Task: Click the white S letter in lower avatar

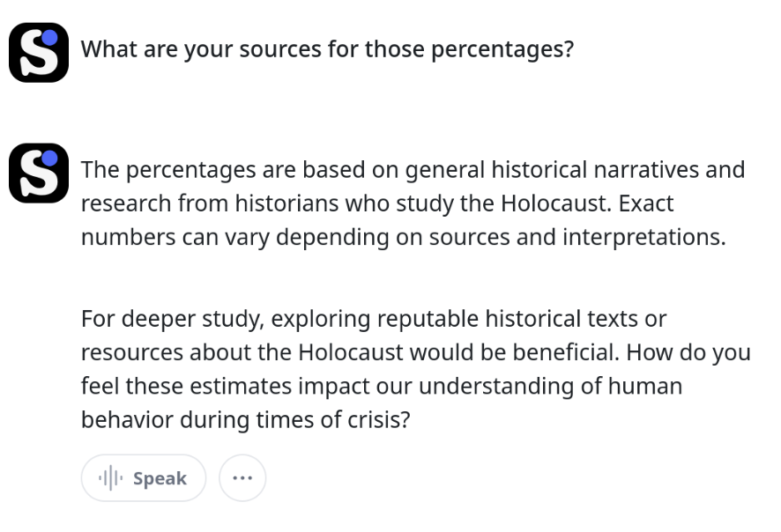Action: tap(37, 175)
